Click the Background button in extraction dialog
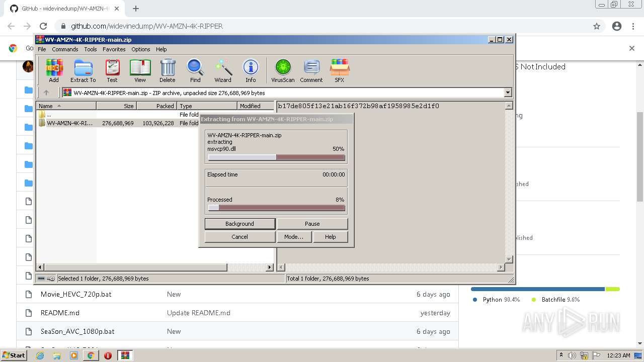 (240, 224)
